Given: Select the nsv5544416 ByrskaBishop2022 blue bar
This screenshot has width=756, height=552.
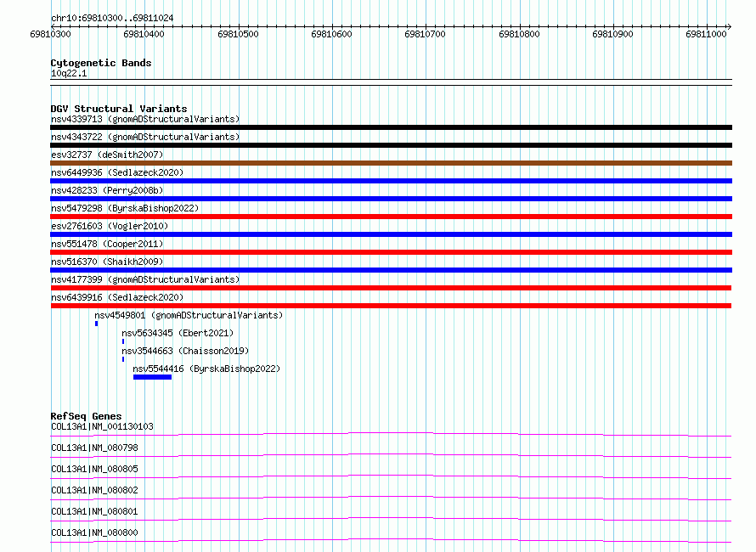Looking at the screenshot, I should (x=152, y=377).
